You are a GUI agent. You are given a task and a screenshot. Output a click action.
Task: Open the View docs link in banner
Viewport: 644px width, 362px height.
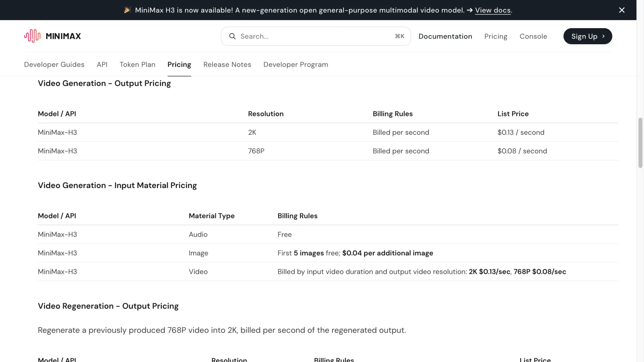[493, 10]
